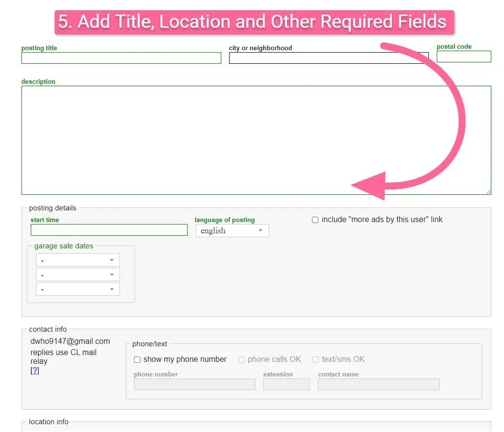Open the second garage sale dates dropdown
This screenshot has height=432, width=504.
click(x=78, y=275)
